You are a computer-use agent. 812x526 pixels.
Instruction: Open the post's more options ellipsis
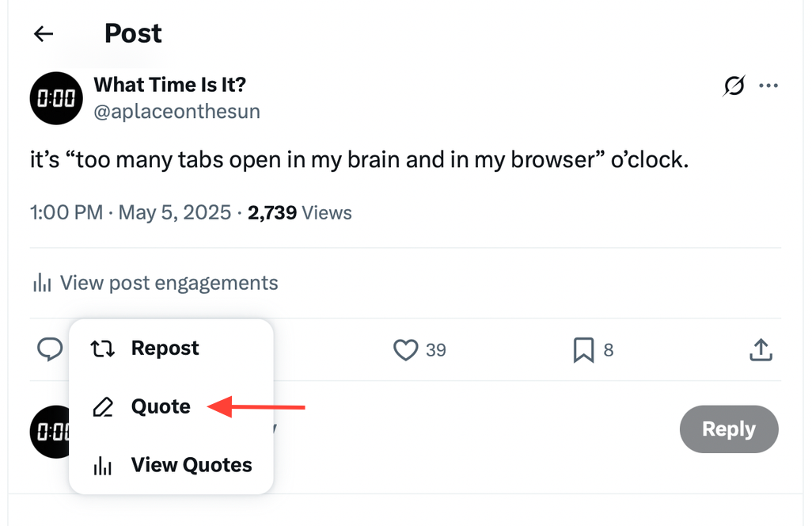pyautogui.click(x=768, y=86)
